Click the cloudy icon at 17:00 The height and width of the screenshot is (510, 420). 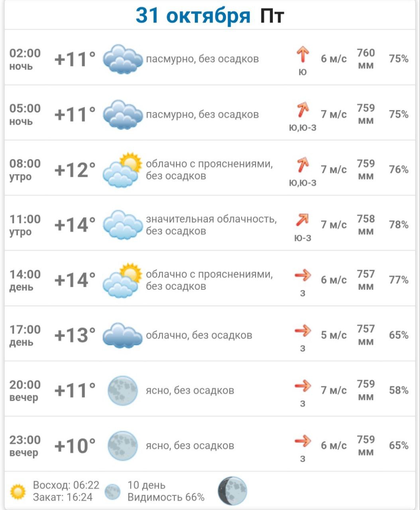click(x=123, y=335)
